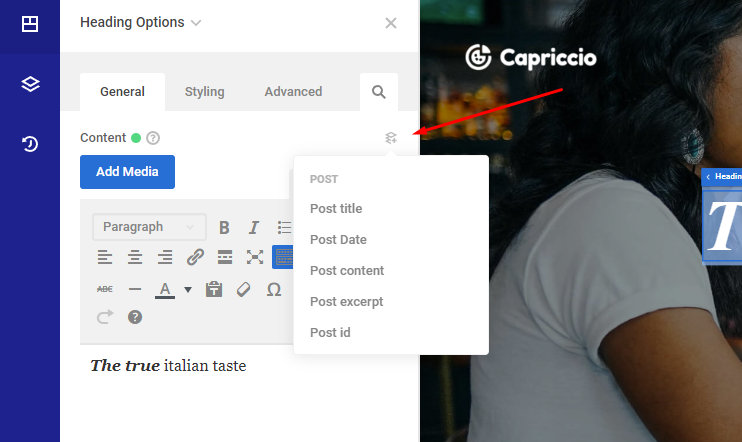Clear formatting with the eraser icon
The width and height of the screenshot is (742, 442).
pos(243,289)
